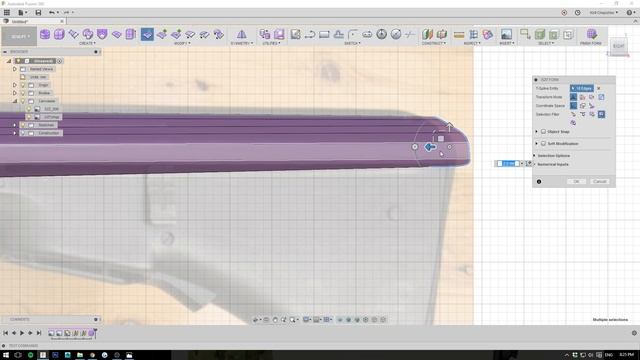Open the UTILITIES menu
Image resolution: width=640 pixels, height=360 pixels.
[x=271, y=43]
